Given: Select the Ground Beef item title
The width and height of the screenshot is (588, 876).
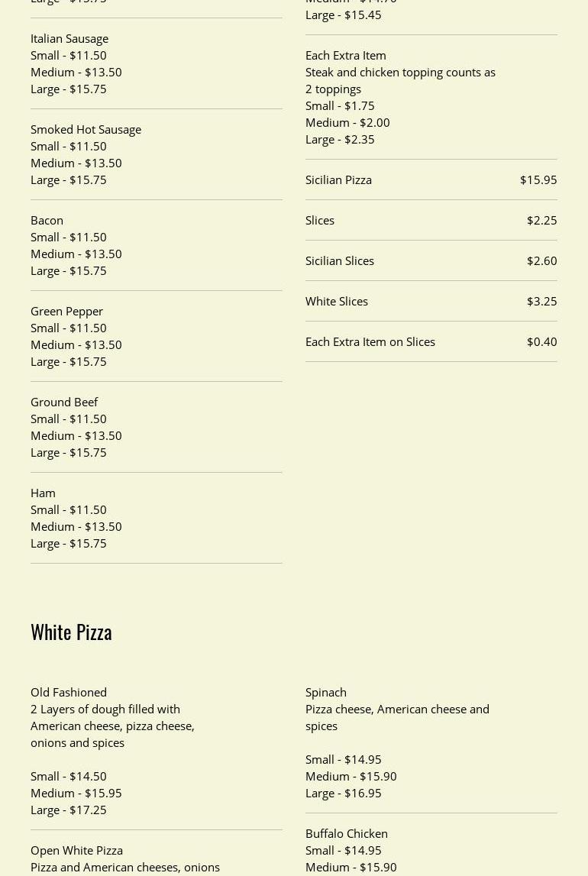Looking at the screenshot, I should [x=64, y=402].
